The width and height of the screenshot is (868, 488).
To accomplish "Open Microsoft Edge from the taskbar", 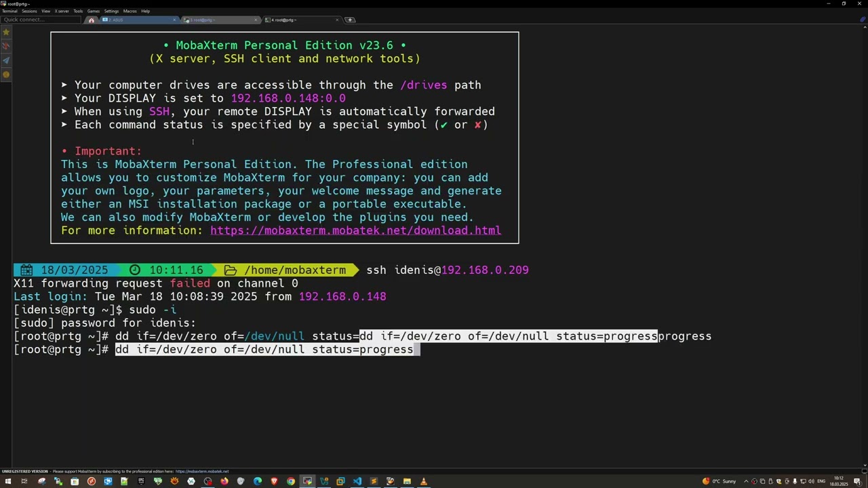I will 258,481.
